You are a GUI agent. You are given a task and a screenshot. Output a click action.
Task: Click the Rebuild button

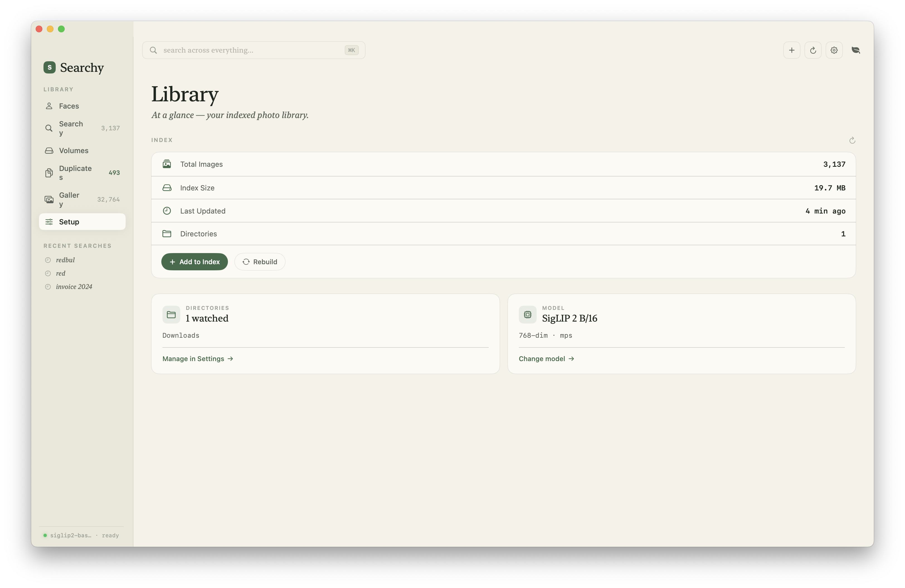pyautogui.click(x=260, y=262)
